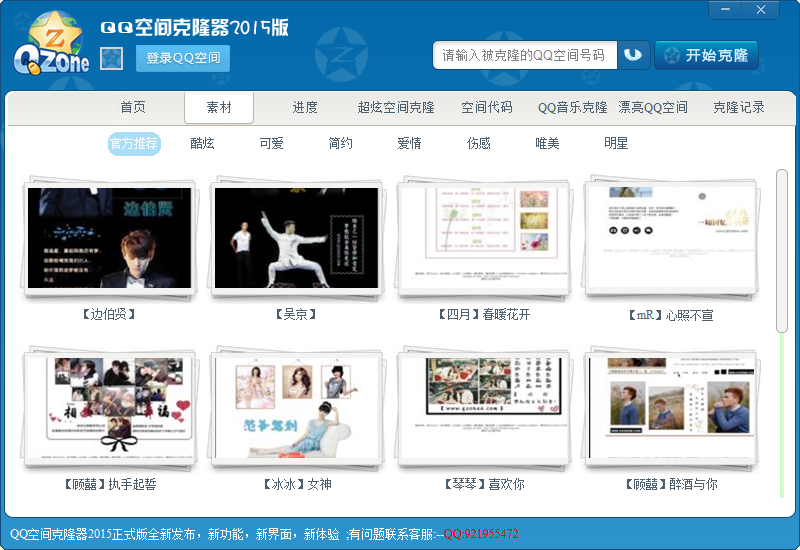Open the 吴京 template thumbnail
The width and height of the screenshot is (800, 550).
click(x=296, y=238)
